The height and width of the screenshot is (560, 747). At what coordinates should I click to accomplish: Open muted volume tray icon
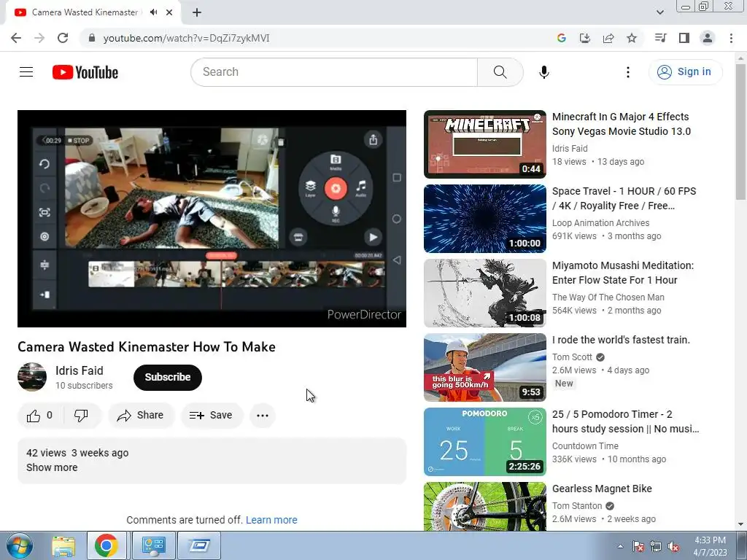(x=673, y=546)
